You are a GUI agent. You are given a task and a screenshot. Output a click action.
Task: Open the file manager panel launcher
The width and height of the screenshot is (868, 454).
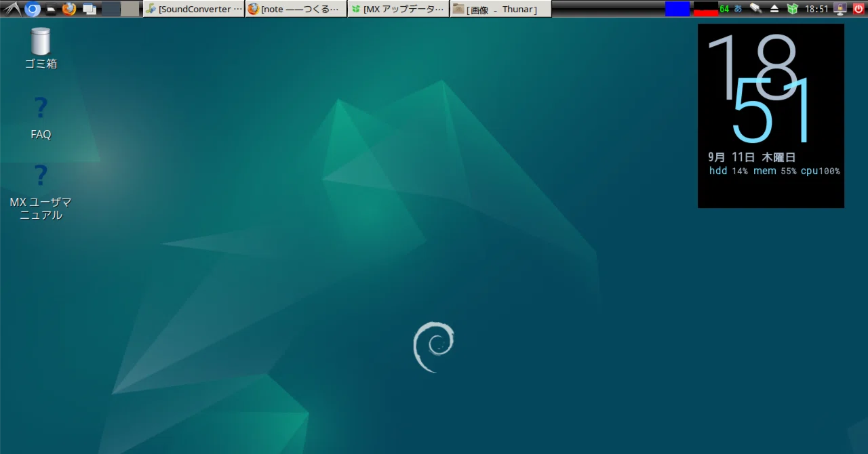51,9
